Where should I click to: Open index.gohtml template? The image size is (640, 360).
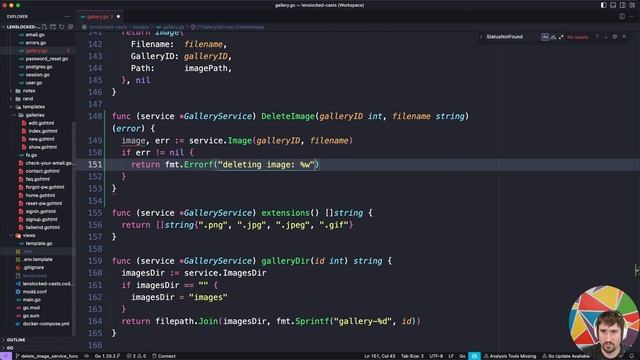coord(42,131)
